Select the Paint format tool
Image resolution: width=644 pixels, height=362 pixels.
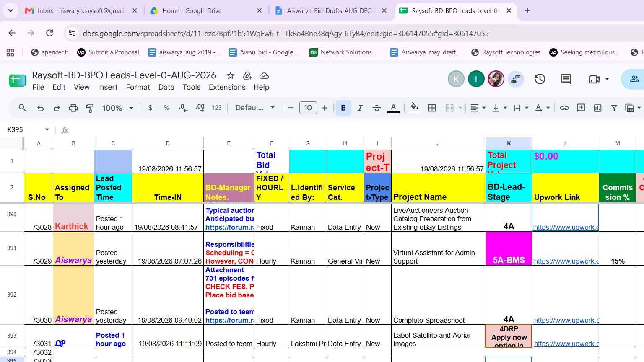click(x=90, y=108)
